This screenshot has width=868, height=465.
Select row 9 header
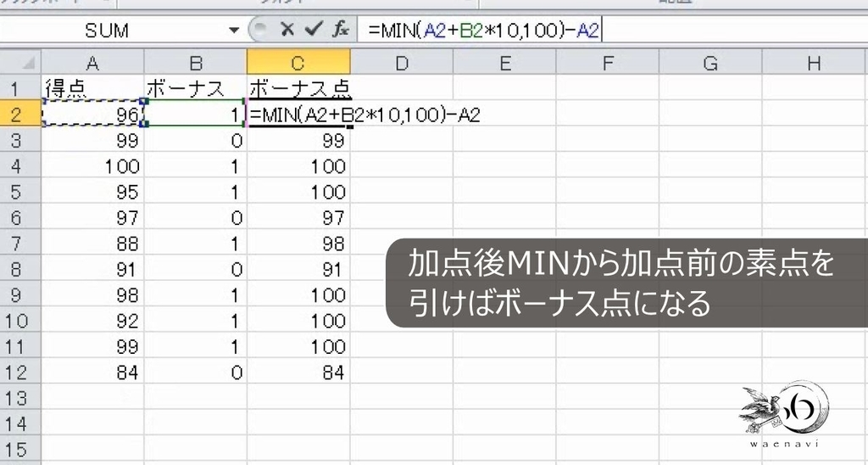coord(20,294)
